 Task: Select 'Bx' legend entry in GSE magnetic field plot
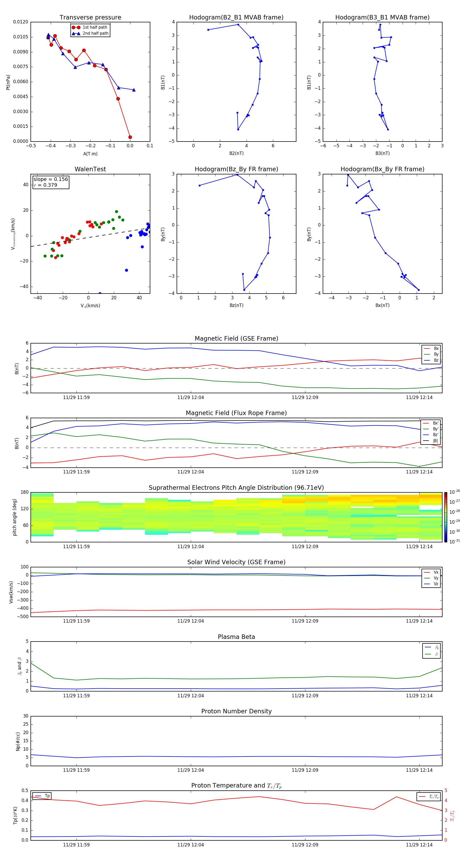[x=431, y=349]
